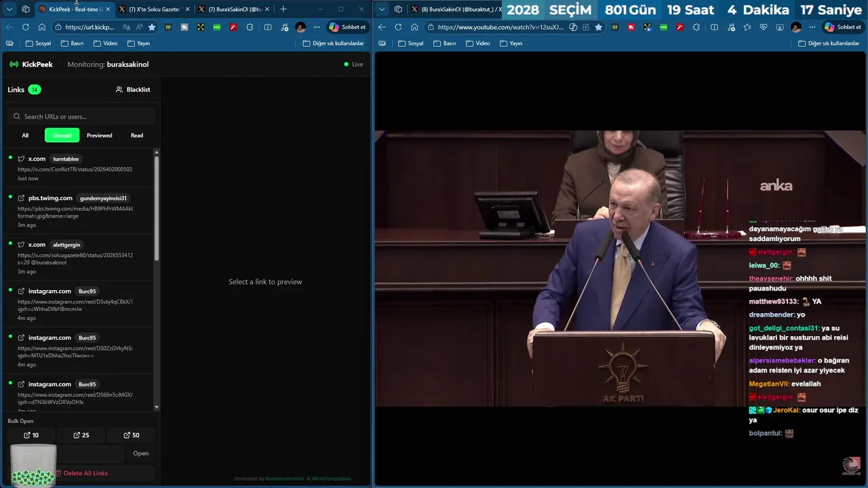The height and width of the screenshot is (488, 868).
Task: Bulk open 10 links
Action: (31, 435)
